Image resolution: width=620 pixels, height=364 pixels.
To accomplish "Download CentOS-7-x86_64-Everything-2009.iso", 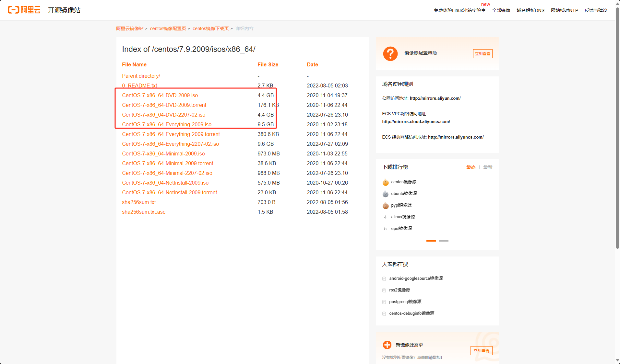I will (x=167, y=124).
